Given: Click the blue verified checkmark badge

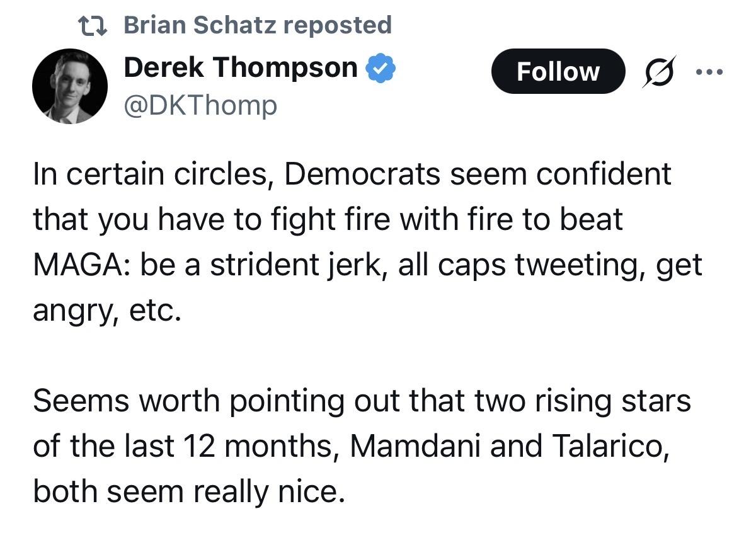Looking at the screenshot, I should [381, 68].
